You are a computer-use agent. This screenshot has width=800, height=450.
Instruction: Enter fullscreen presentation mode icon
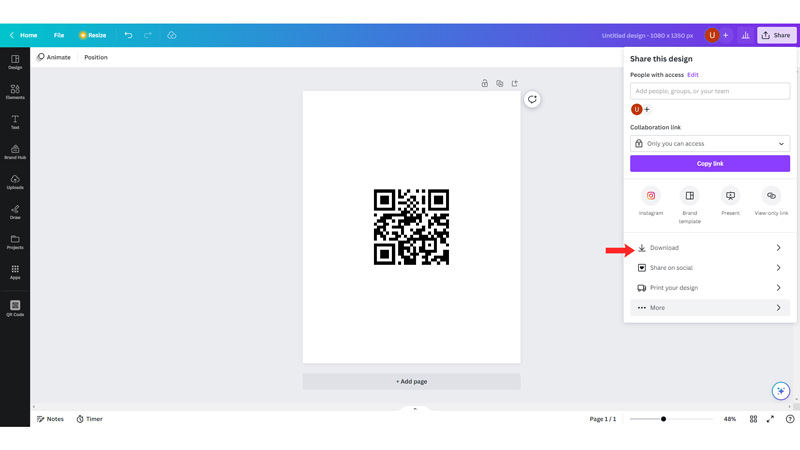(770, 419)
